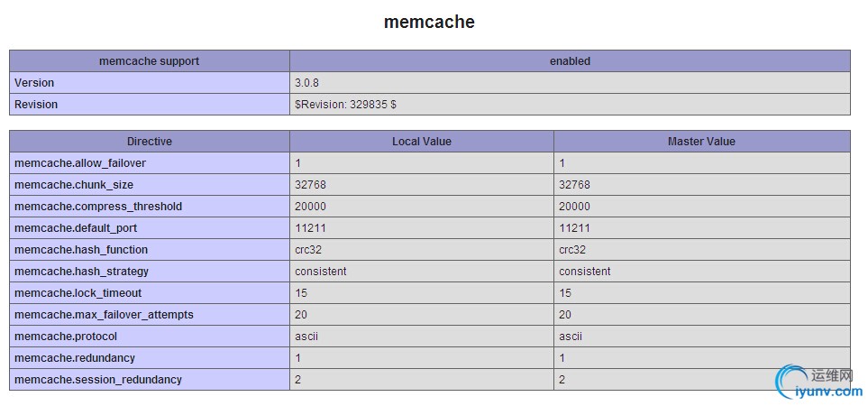Click the $Revision: 329835 $ value
This screenshot has height=406, width=868.
click(x=345, y=105)
